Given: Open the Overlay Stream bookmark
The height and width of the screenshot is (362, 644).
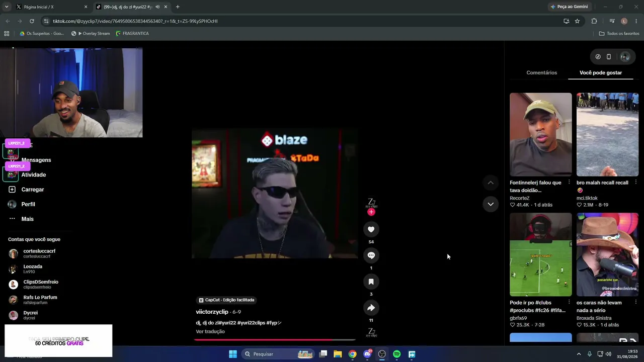Looking at the screenshot, I should [x=91, y=34].
